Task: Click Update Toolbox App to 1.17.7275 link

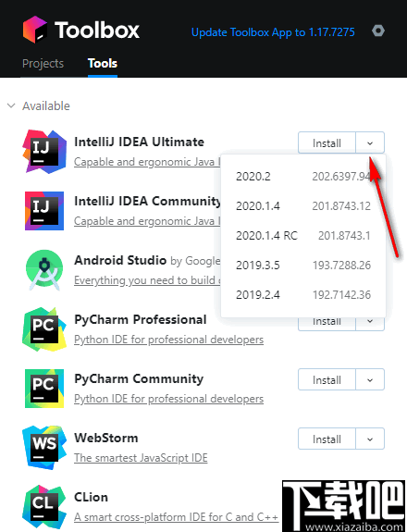Action: (273, 32)
